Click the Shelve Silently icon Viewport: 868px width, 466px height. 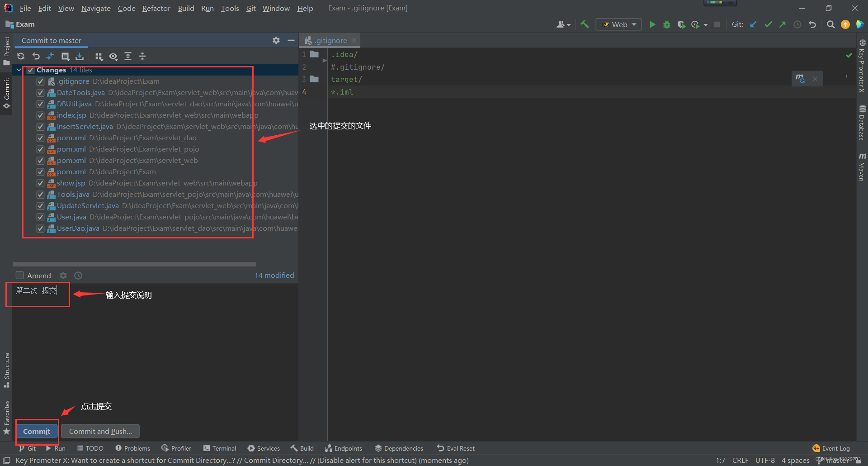pos(80,56)
